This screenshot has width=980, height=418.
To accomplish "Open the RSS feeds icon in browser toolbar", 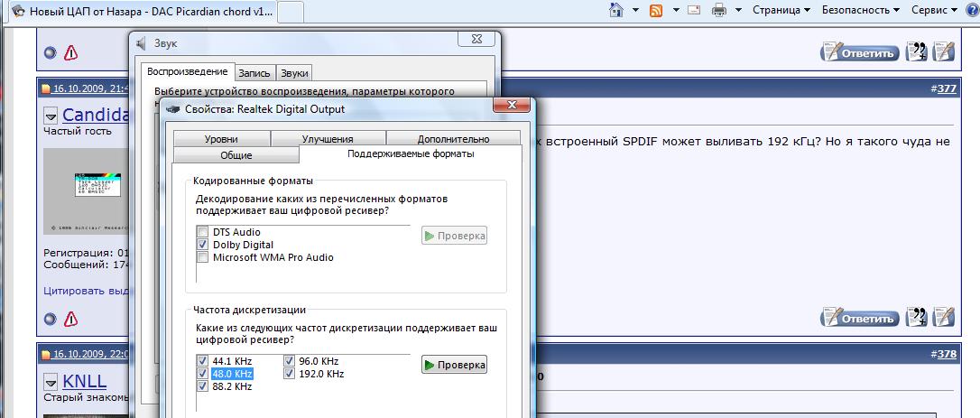I will (656, 10).
